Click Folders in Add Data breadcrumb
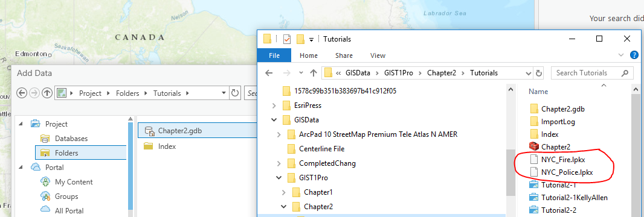Viewport: 644px width, 217px height. [x=127, y=93]
